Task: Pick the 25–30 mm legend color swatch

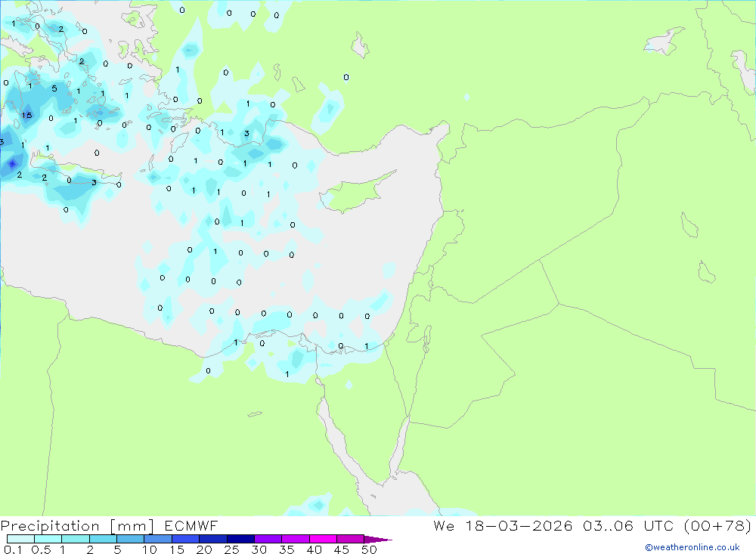Action: (240, 539)
